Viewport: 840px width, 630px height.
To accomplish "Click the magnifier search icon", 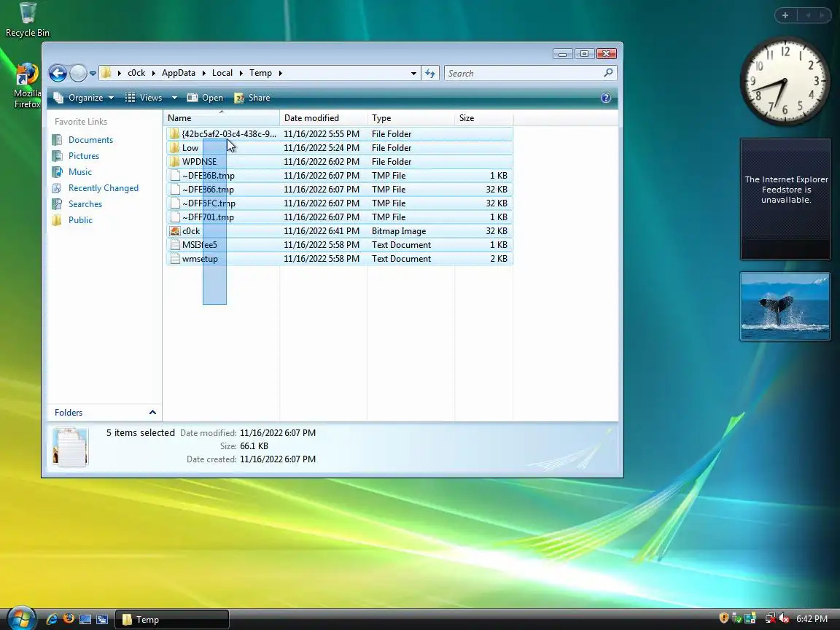I will [x=608, y=73].
